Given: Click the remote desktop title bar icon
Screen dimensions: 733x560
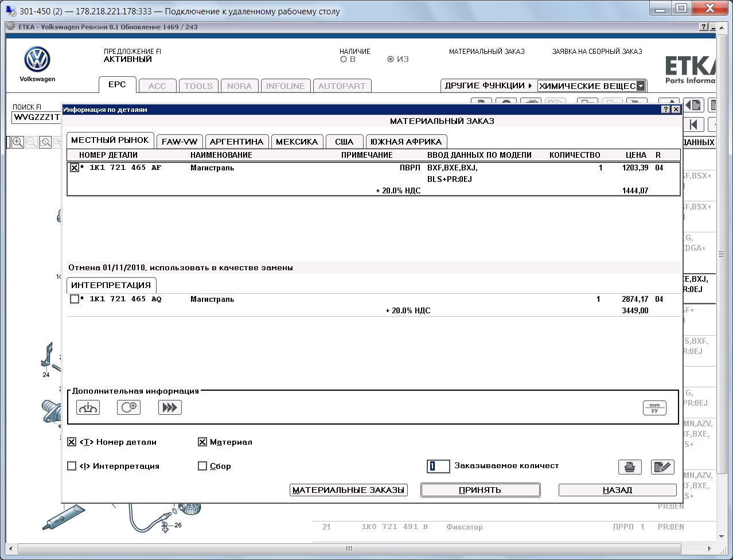Looking at the screenshot, I should point(10,11).
